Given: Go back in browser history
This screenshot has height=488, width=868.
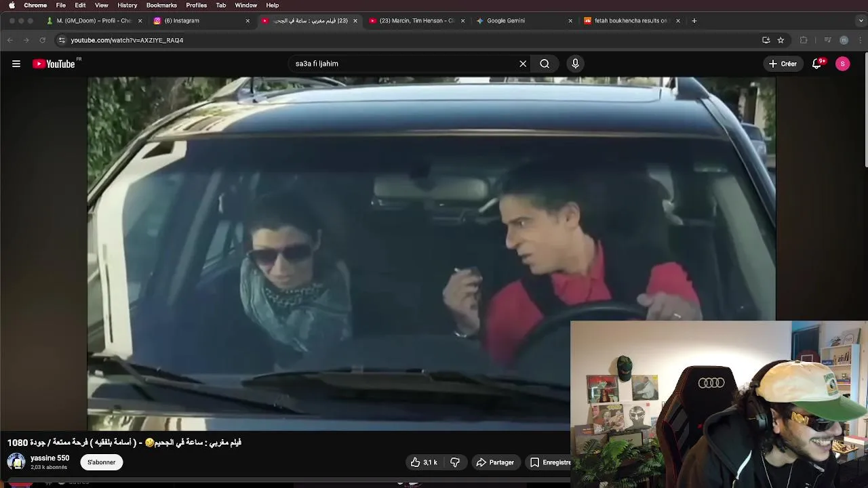Looking at the screenshot, I should (x=10, y=40).
